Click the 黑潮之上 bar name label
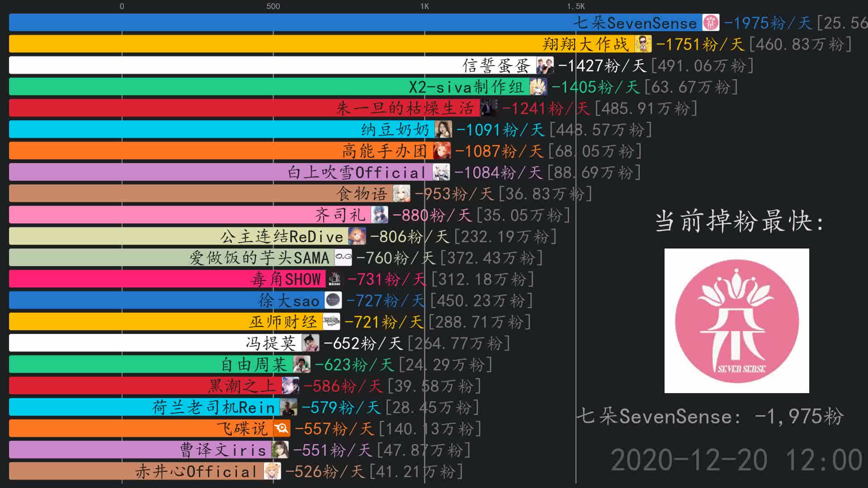 coord(242,386)
